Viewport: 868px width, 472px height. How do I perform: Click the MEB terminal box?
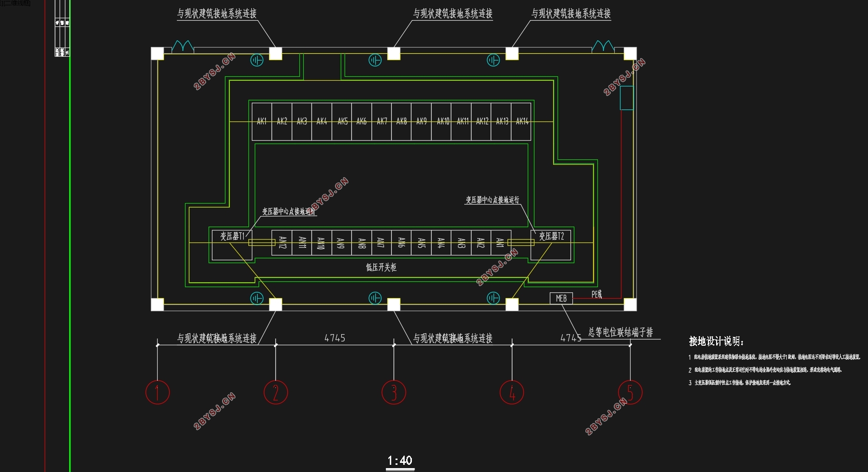click(561, 298)
